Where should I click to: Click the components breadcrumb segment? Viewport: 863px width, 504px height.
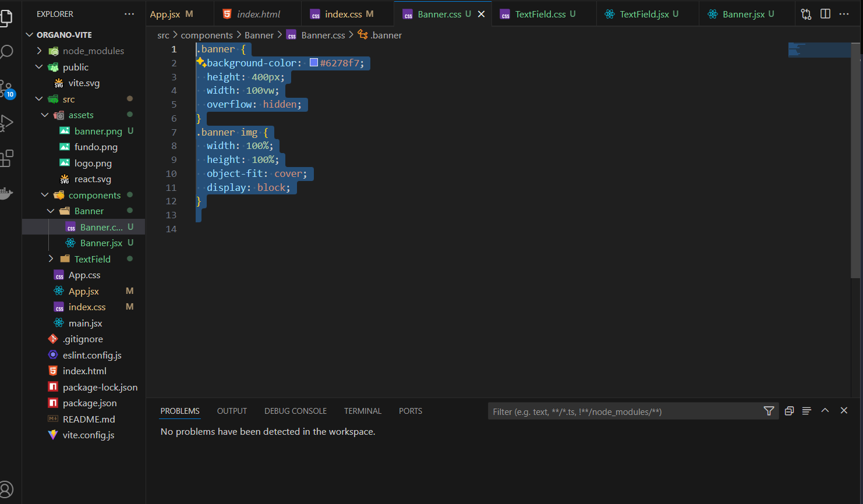pyautogui.click(x=207, y=35)
